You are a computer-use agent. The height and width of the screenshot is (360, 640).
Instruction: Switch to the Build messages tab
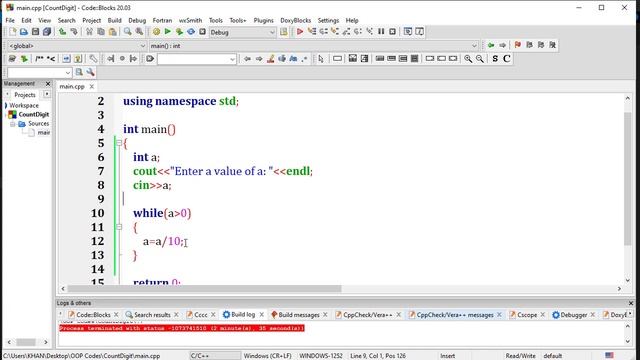[299, 315]
